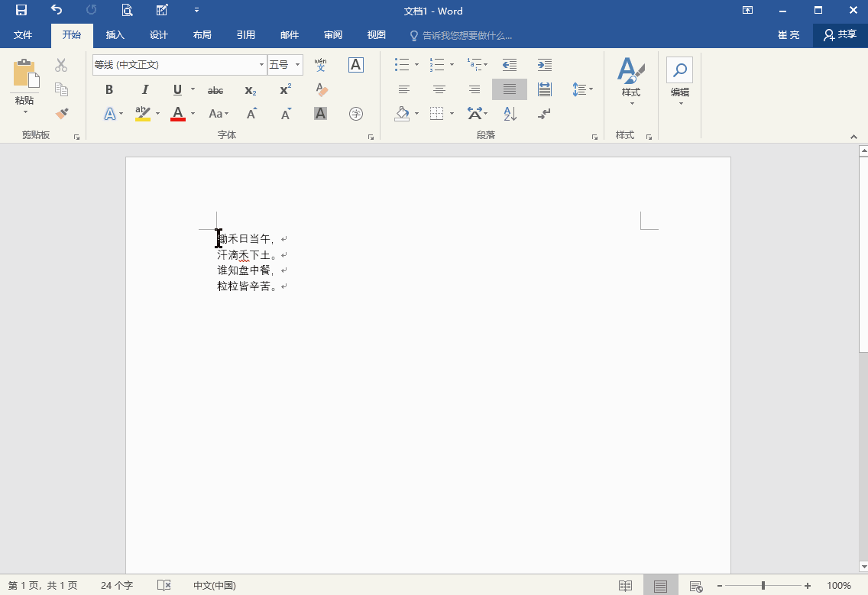This screenshot has height=595, width=868.
Task: Open the font name dropdown
Action: pos(261,65)
